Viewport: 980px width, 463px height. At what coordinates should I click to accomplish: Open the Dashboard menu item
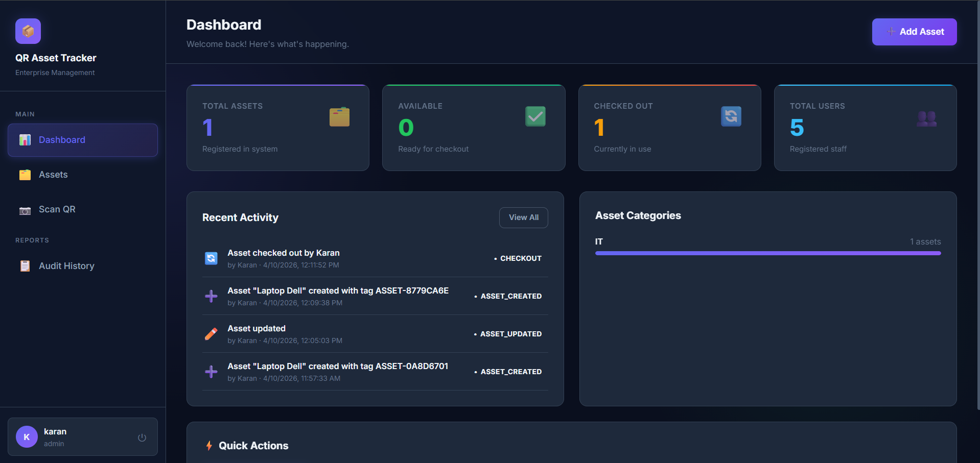coord(61,140)
